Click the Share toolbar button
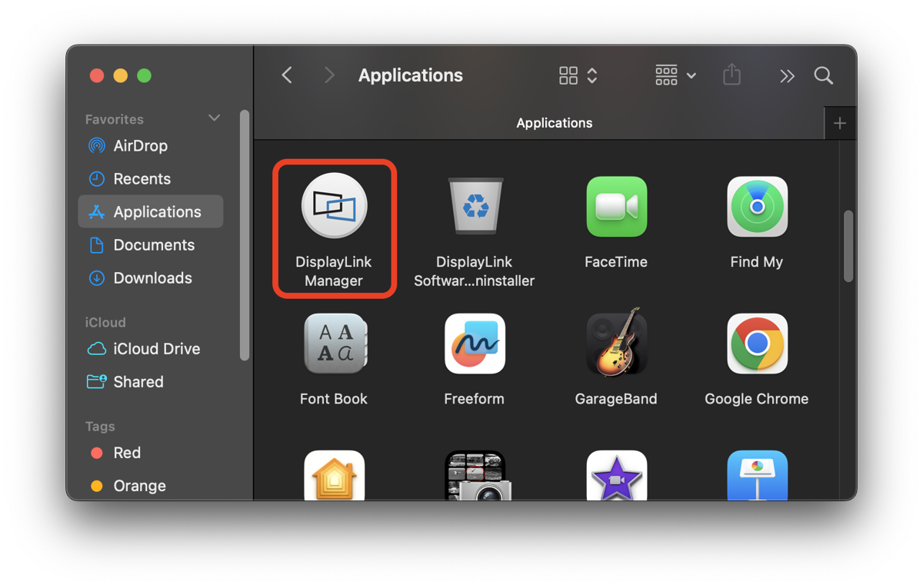Viewport: 923px width, 588px height. pyautogui.click(x=731, y=75)
